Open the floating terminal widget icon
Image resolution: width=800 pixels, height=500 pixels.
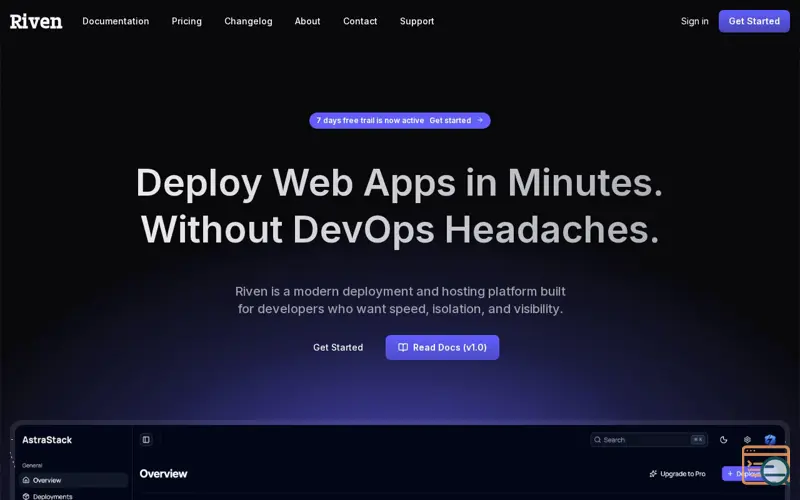[x=766, y=465]
